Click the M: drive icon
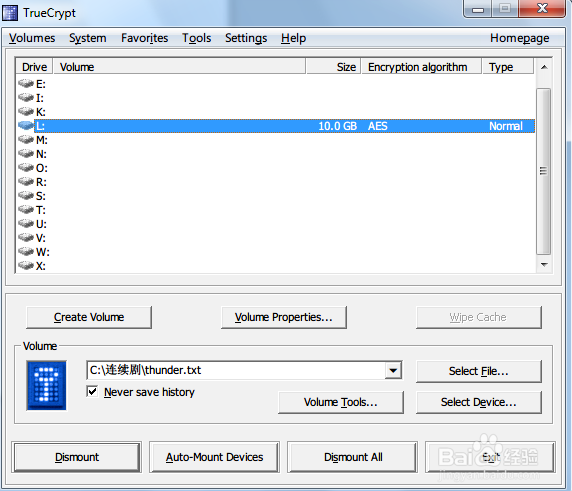 (x=26, y=139)
